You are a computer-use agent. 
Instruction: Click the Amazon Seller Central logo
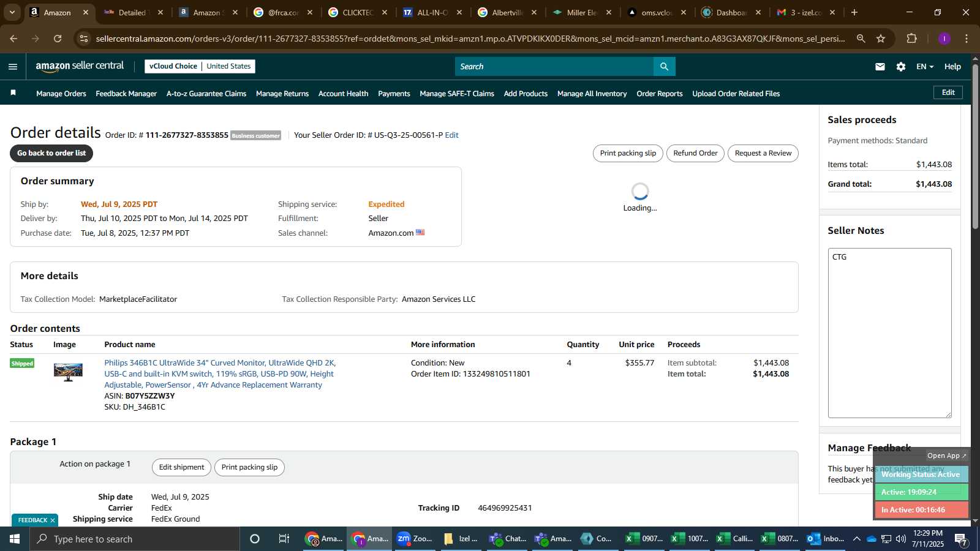pyautogui.click(x=80, y=66)
